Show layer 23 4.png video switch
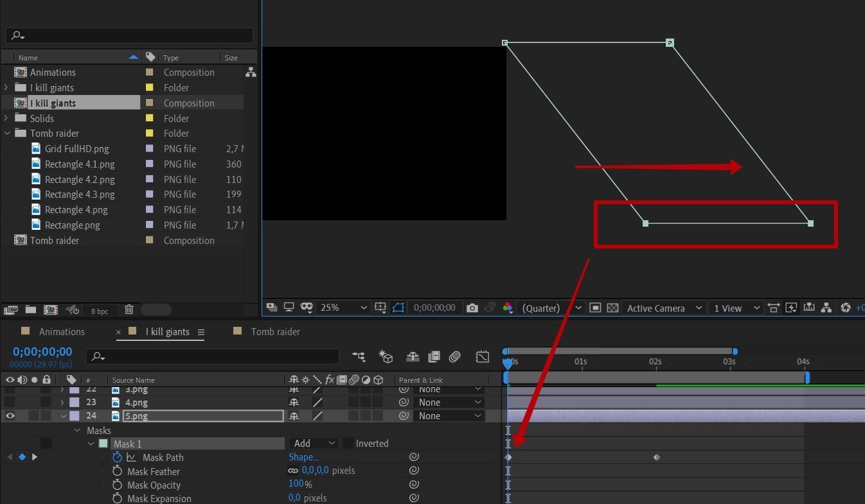 click(x=10, y=403)
